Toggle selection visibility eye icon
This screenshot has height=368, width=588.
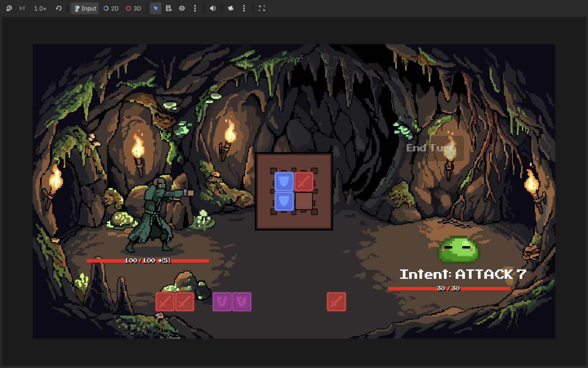[182, 9]
